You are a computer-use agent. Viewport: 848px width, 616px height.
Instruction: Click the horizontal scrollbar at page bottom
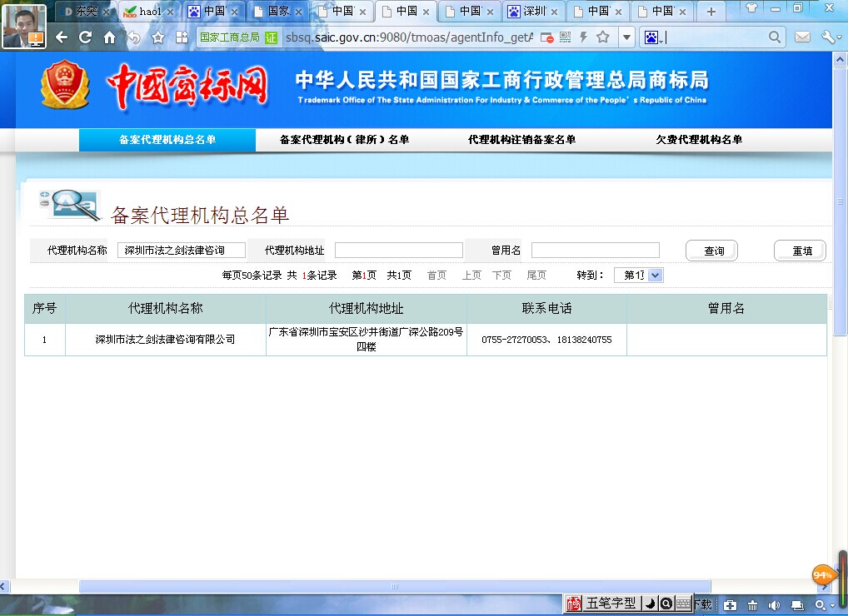[x=395, y=586]
